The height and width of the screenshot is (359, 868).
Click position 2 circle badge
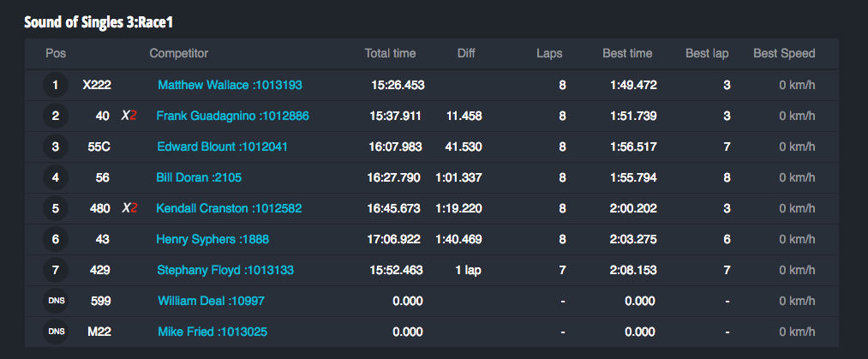click(x=56, y=117)
